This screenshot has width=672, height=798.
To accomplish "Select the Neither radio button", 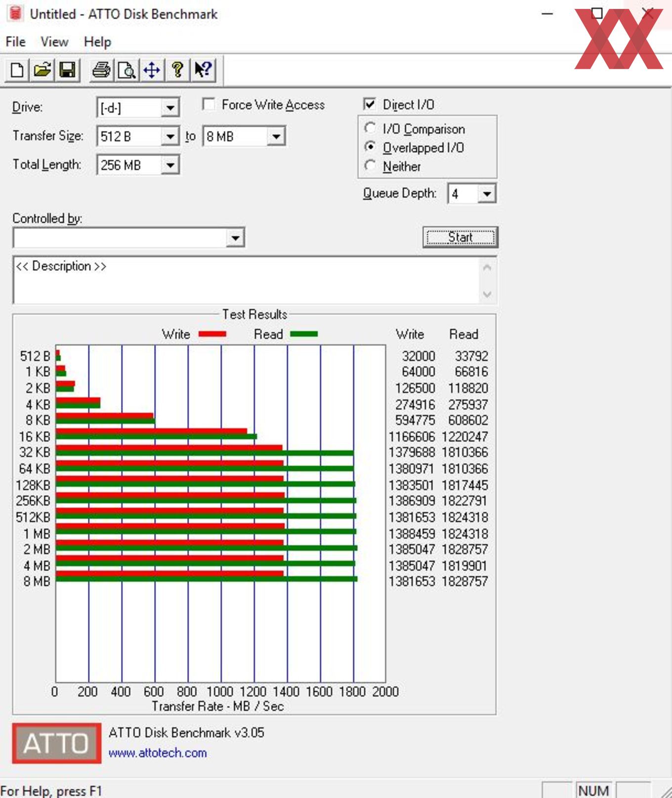I will (x=370, y=166).
